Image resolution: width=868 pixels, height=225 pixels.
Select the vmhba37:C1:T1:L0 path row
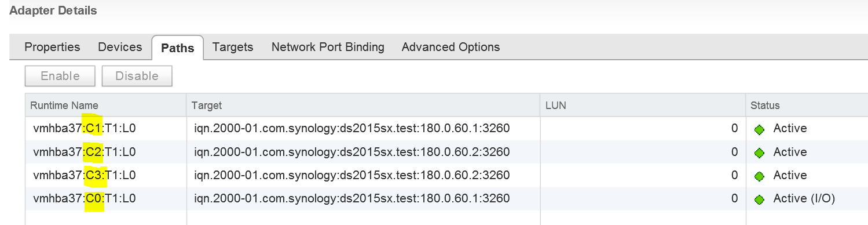(x=446, y=129)
